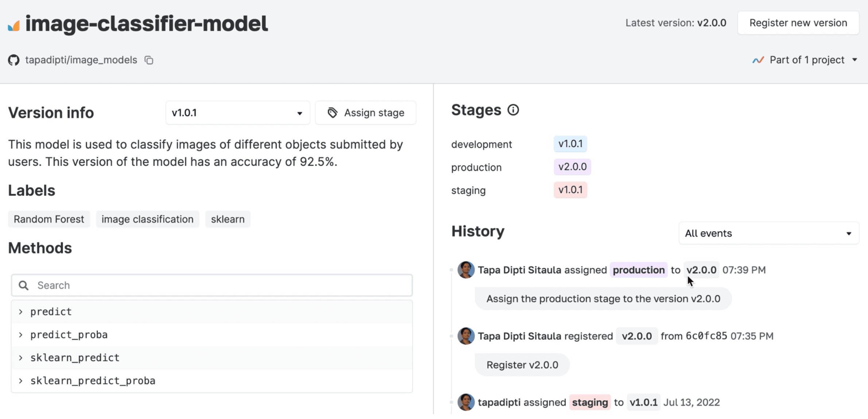
Task: Click the model logo beside image-classifier-model
Action: pyautogui.click(x=14, y=26)
